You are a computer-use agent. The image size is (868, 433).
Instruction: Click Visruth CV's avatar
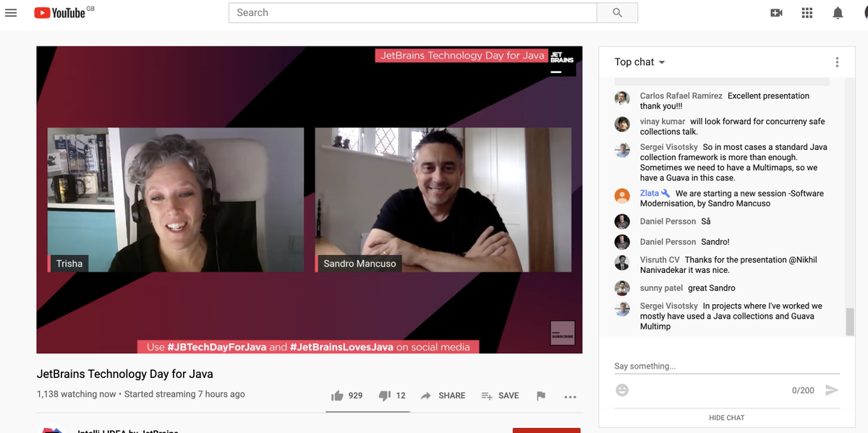point(622,262)
